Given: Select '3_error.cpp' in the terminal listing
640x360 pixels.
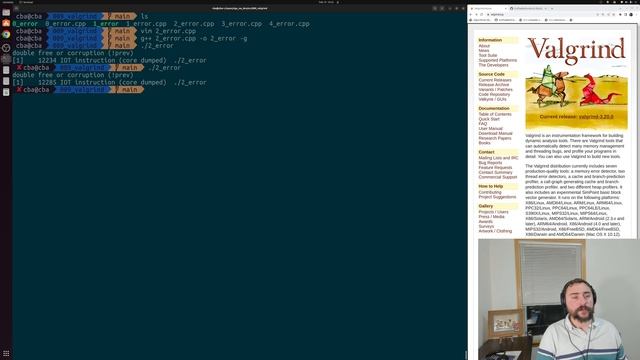Looking at the screenshot, I should [x=242, y=24].
